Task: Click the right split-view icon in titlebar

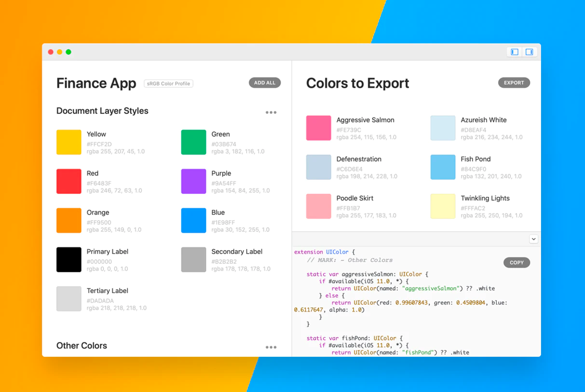Action: [530, 52]
